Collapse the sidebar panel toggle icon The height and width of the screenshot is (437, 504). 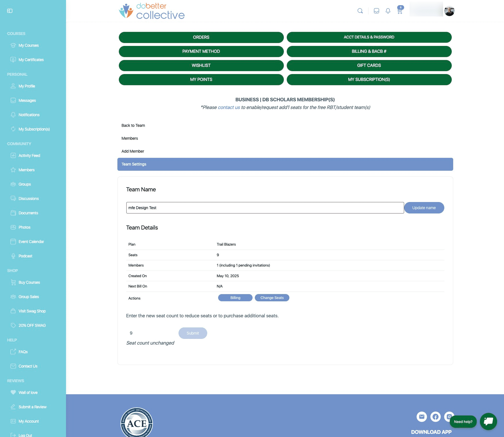[10, 11]
